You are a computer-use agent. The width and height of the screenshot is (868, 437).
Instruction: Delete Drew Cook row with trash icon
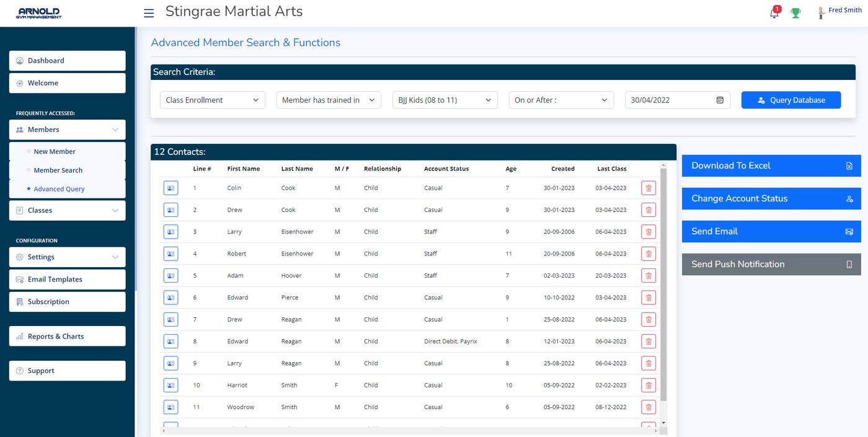(649, 210)
